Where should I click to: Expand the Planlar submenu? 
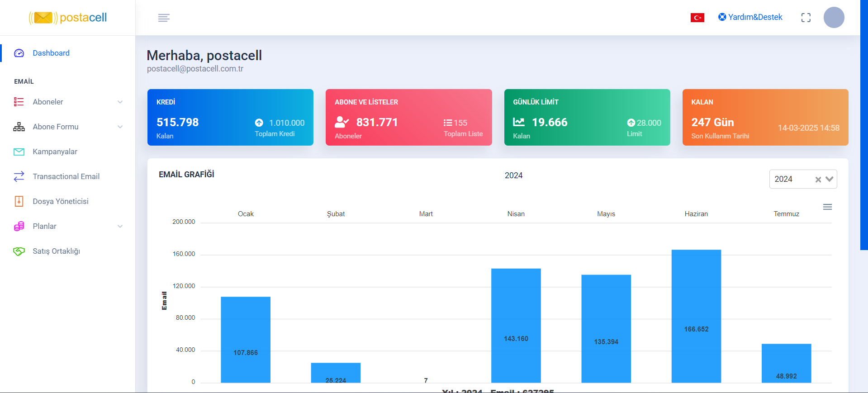tap(120, 227)
